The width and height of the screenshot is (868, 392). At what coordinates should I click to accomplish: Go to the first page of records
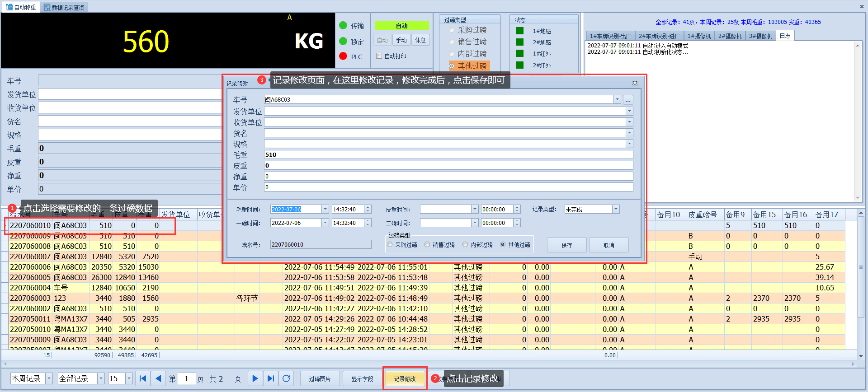[x=143, y=378]
